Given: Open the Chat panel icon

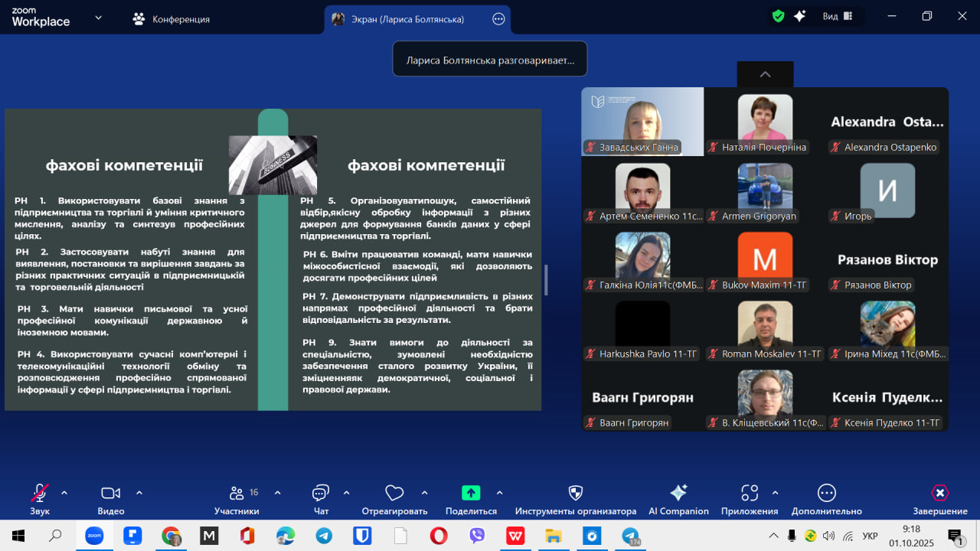Looking at the screenshot, I should pyautogui.click(x=321, y=493).
